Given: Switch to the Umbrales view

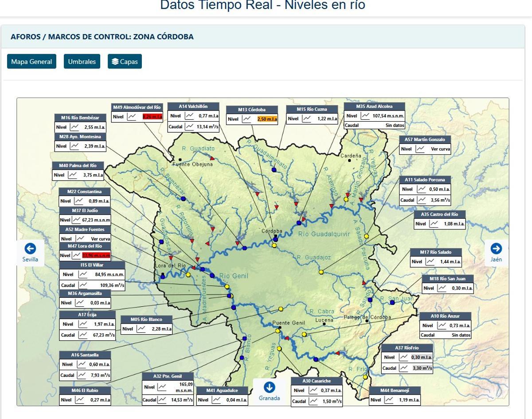Looking at the screenshot, I should [82, 62].
